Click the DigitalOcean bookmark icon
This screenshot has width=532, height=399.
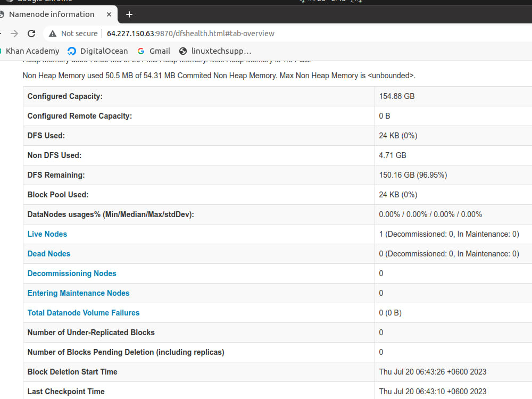(72, 51)
